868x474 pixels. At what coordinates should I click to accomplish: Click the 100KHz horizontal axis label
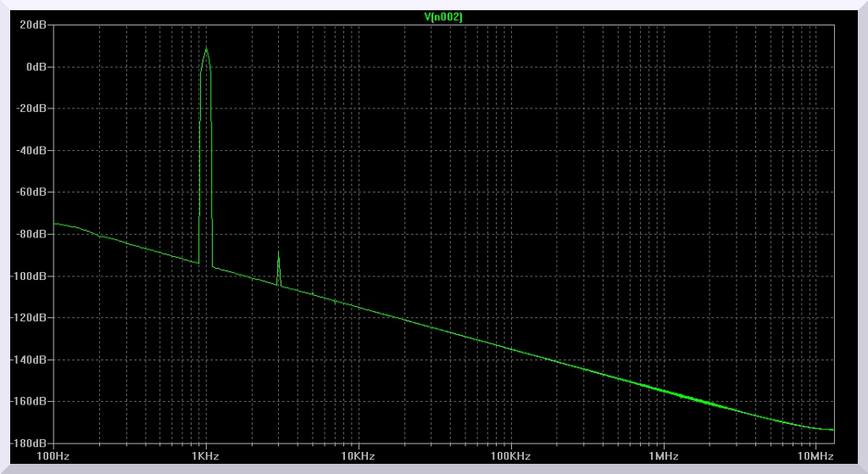click(511, 456)
